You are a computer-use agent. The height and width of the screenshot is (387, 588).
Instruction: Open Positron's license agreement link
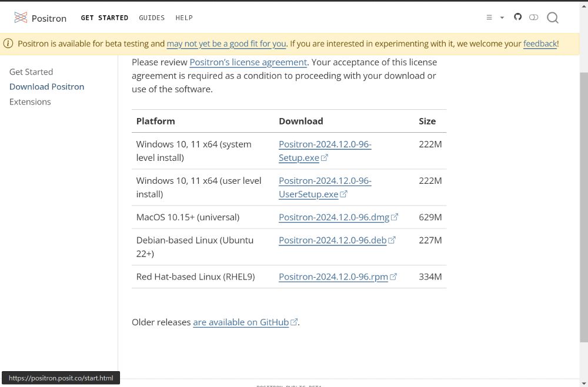[248, 62]
